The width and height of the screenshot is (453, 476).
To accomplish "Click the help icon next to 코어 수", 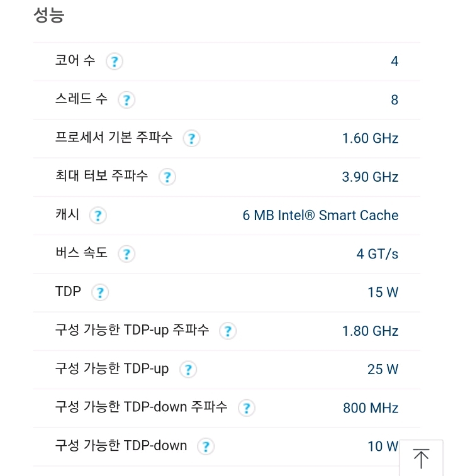I will click(x=115, y=62).
